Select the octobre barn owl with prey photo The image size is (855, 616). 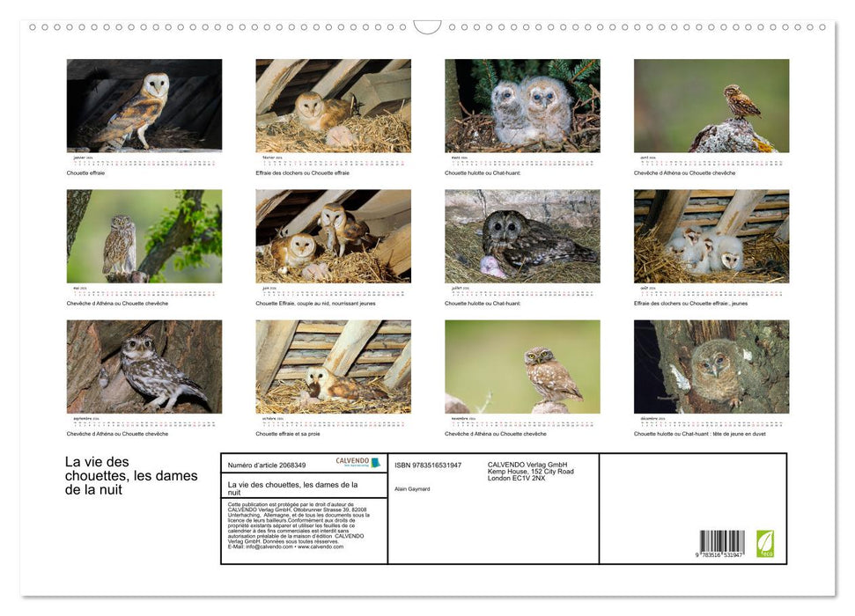[x=333, y=366]
